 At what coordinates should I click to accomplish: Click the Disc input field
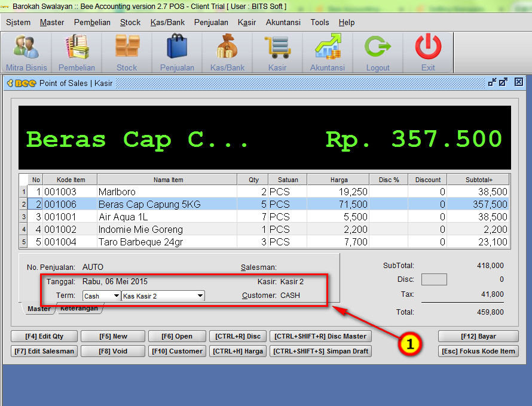coord(434,279)
